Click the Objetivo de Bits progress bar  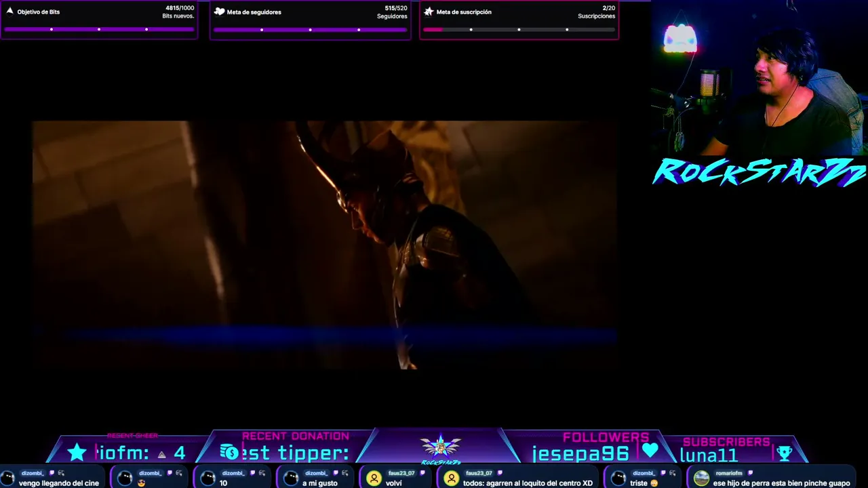click(99, 29)
